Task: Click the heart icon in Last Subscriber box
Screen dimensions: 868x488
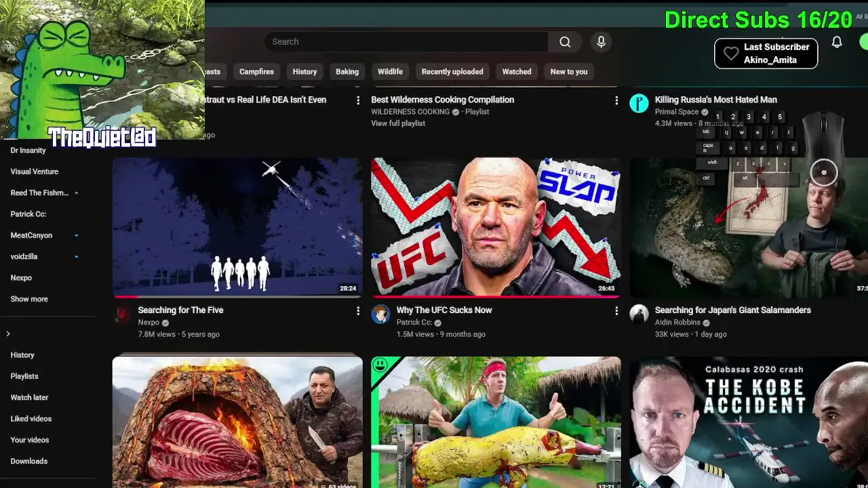Action: pyautogui.click(x=730, y=54)
